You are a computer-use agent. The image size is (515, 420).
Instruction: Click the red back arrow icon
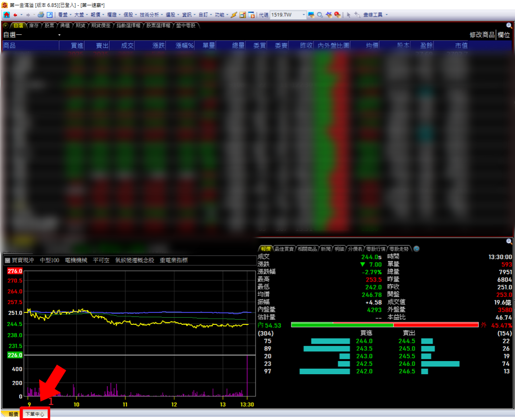(15, 15)
